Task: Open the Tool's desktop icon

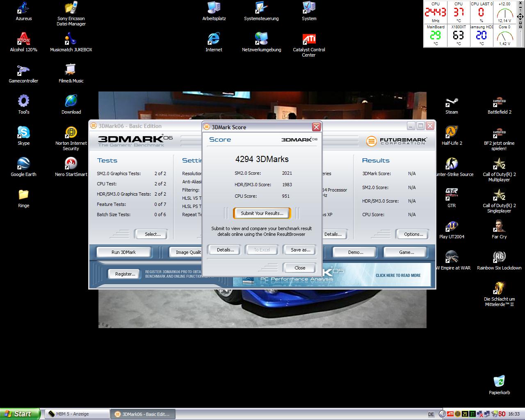Action: (23, 105)
